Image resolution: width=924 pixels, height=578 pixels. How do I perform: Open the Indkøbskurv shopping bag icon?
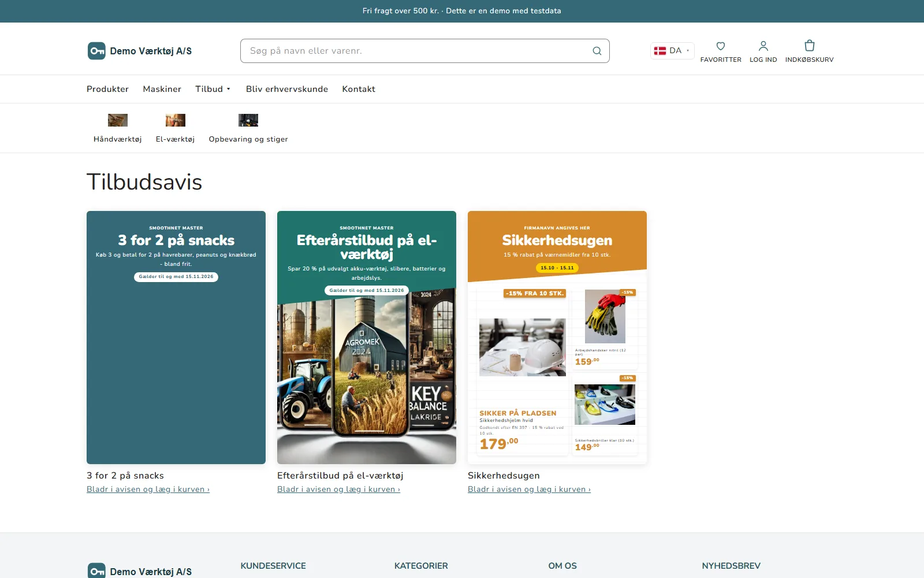(x=810, y=45)
